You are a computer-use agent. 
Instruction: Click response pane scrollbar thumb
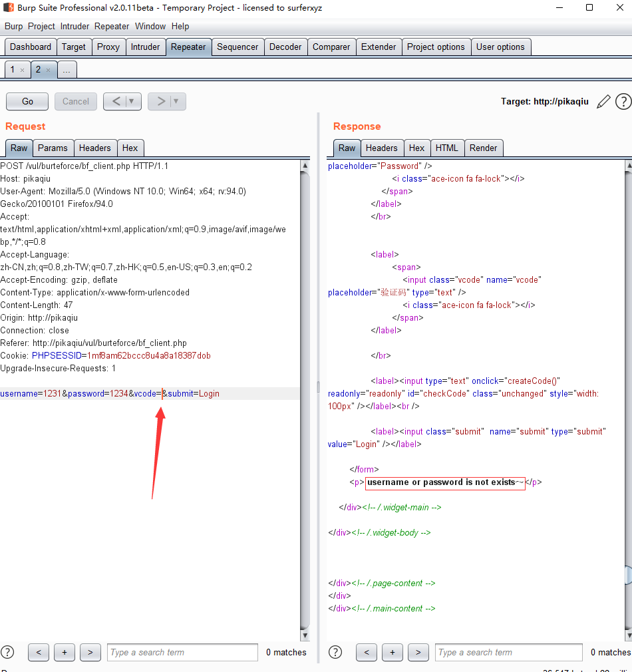point(628,575)
